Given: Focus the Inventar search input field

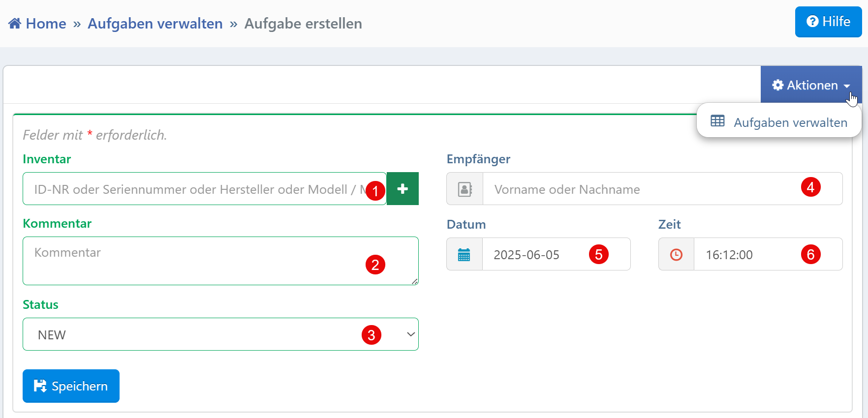Looking at the screenshot, I should [x=197, y=189].
